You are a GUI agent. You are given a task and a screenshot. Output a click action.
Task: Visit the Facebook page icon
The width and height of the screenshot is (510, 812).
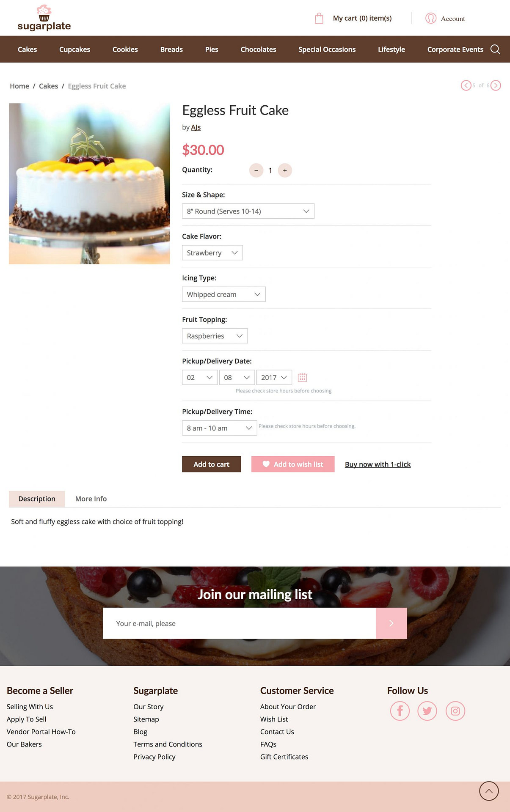[400, 711]
